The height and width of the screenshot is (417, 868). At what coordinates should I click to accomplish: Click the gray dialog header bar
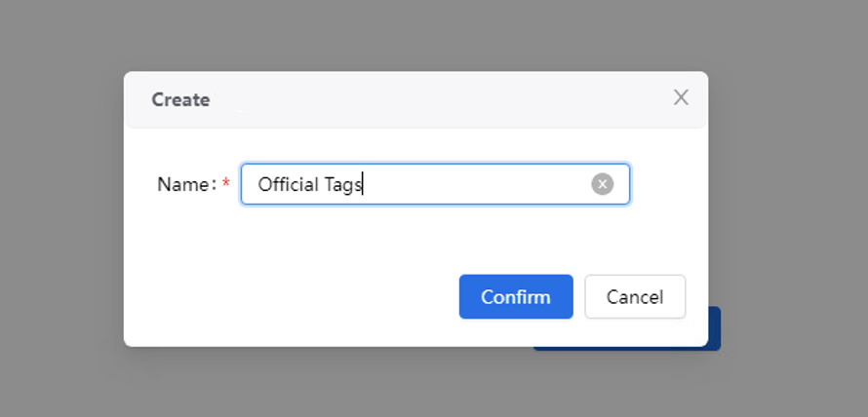pos(415,99)
